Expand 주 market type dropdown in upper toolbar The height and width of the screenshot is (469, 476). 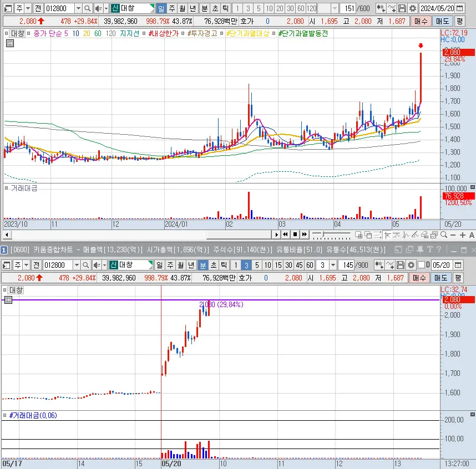click(x=28, y=8)
